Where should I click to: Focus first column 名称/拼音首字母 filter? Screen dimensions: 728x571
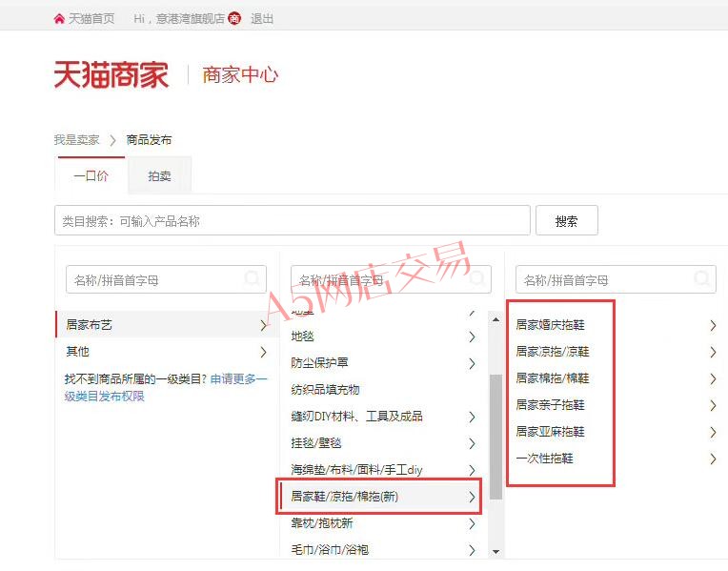(x=166, y=279)
